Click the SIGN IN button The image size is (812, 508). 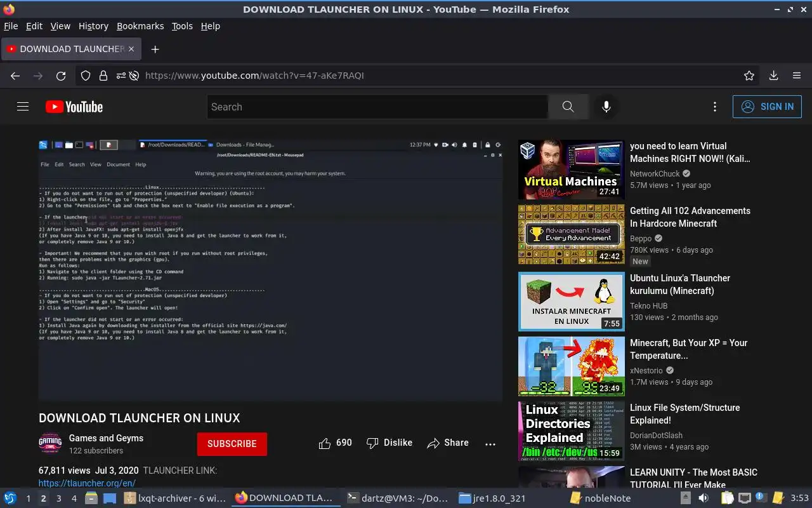pos(767,107)
